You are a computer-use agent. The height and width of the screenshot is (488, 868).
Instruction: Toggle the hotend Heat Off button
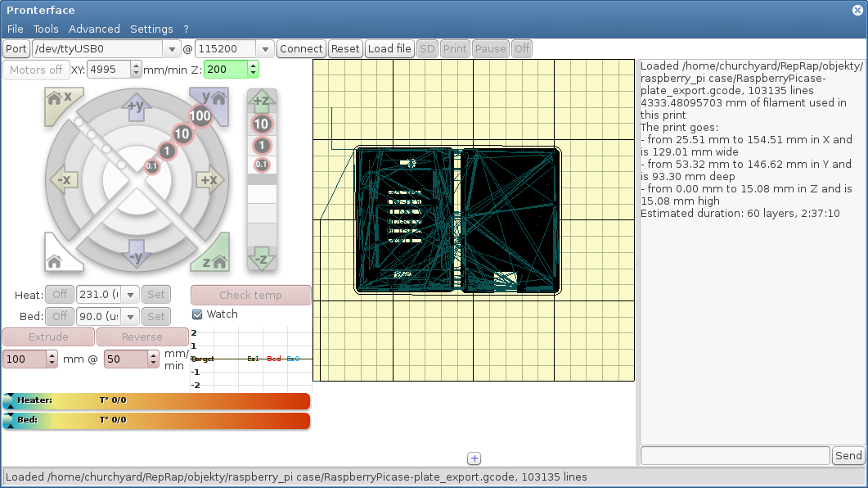[59, 295]
